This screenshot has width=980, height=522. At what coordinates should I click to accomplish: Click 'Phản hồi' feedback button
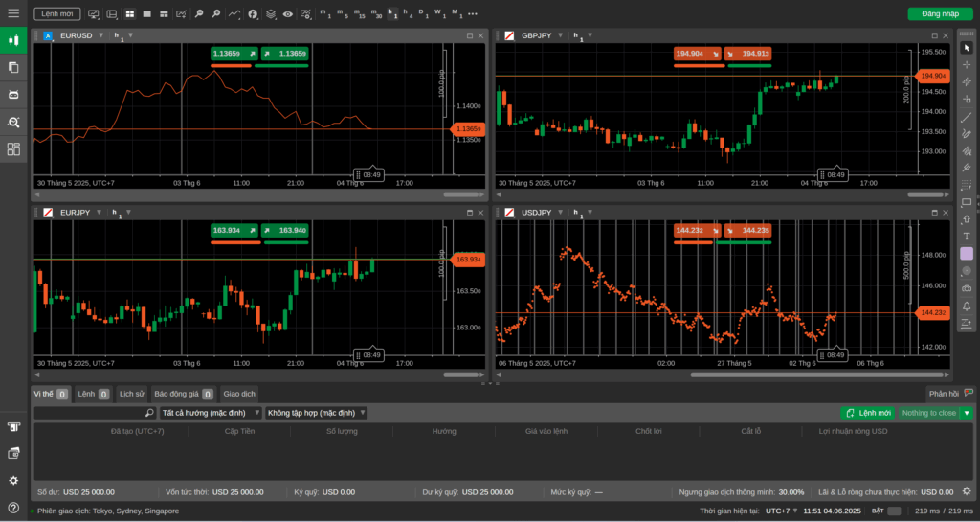tap(950, 394)
